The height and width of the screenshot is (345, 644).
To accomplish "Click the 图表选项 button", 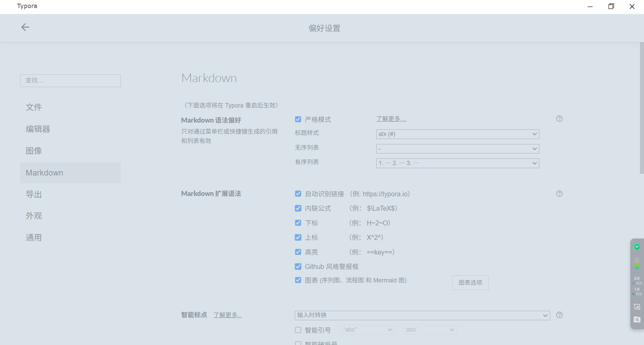I will (470, 283).
